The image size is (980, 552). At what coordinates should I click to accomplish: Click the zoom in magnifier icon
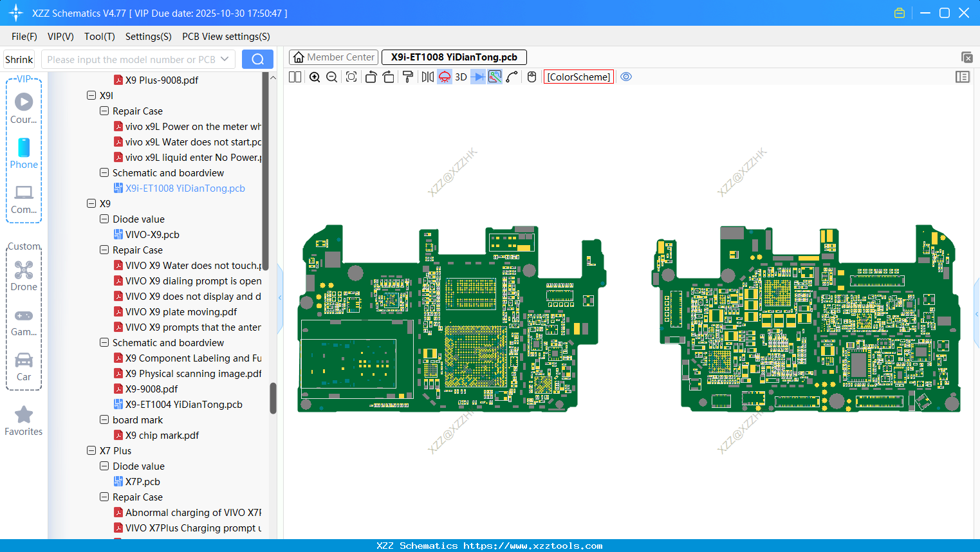click(315, 77)
